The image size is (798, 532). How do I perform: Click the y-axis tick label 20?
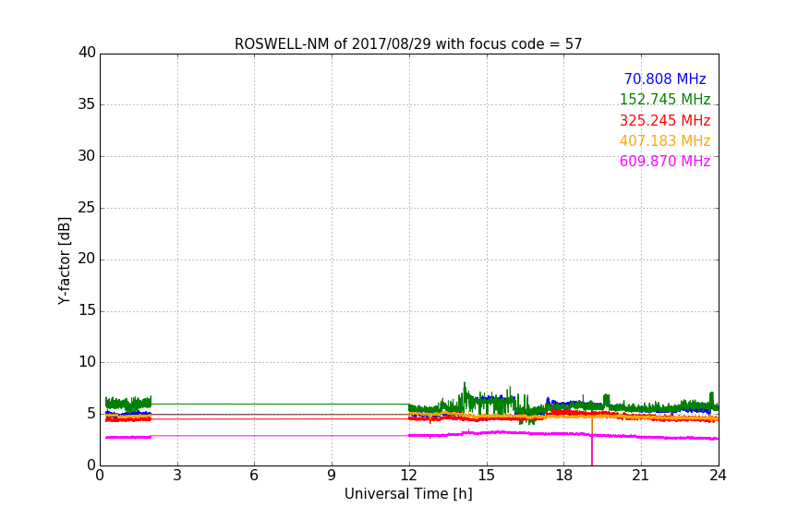(x=87, y=259)
